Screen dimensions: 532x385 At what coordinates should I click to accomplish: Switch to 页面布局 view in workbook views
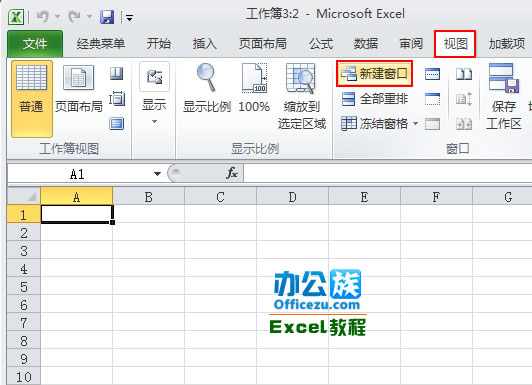[x=79, y=89]
